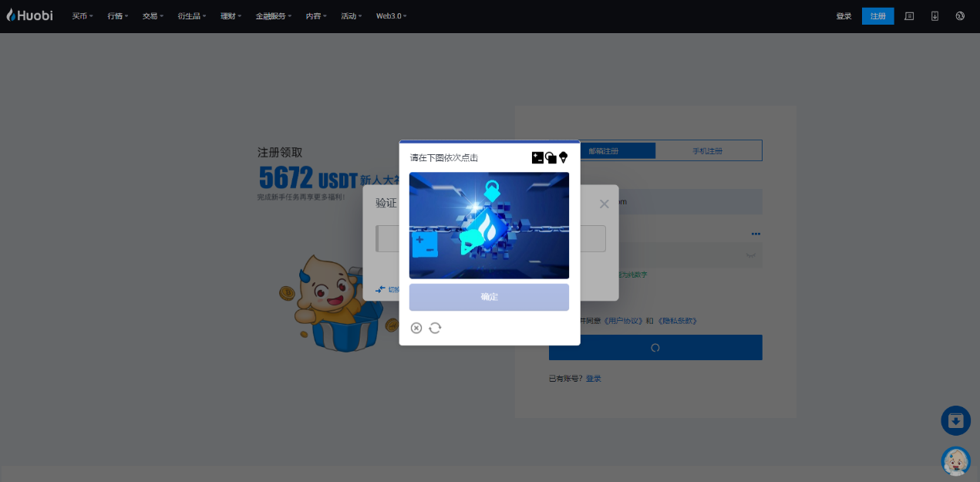Viewport: 980px width, 482px height.
Task: Click the app download icon in header
Action: [x=935, y=16]
